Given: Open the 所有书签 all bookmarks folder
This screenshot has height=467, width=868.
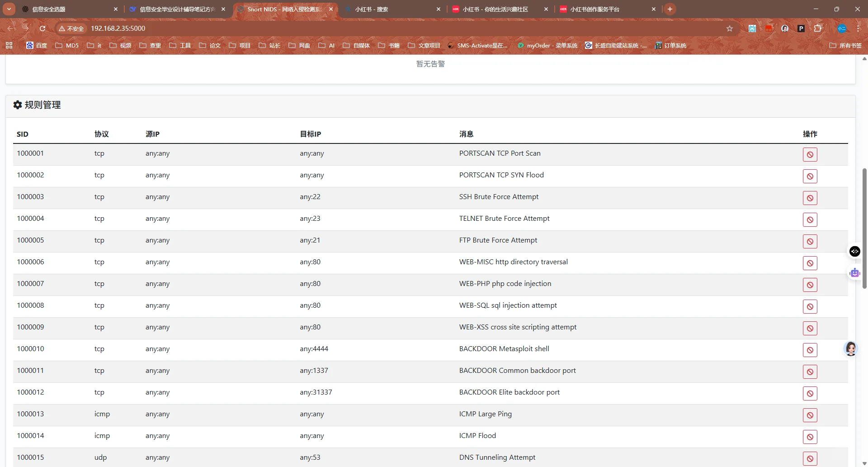Looking at the screenshot, I should [845, 45].
